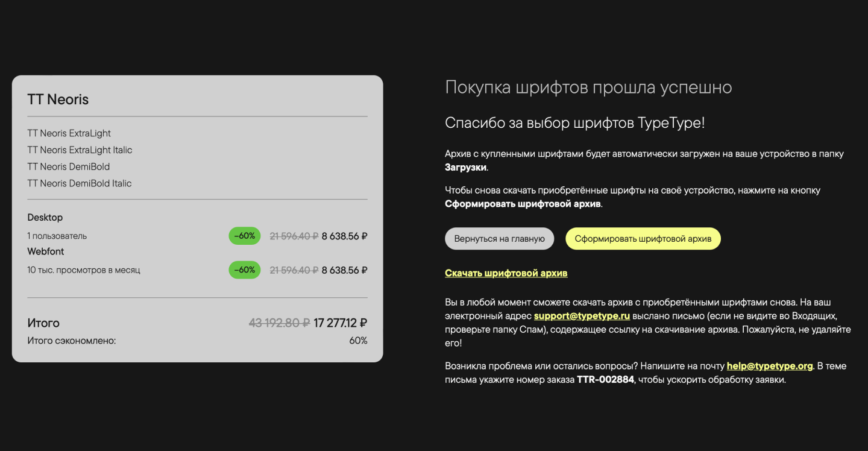868x451 pixels.
Task: Select TT Neoris DemiBold row
Action: (69, 166)
